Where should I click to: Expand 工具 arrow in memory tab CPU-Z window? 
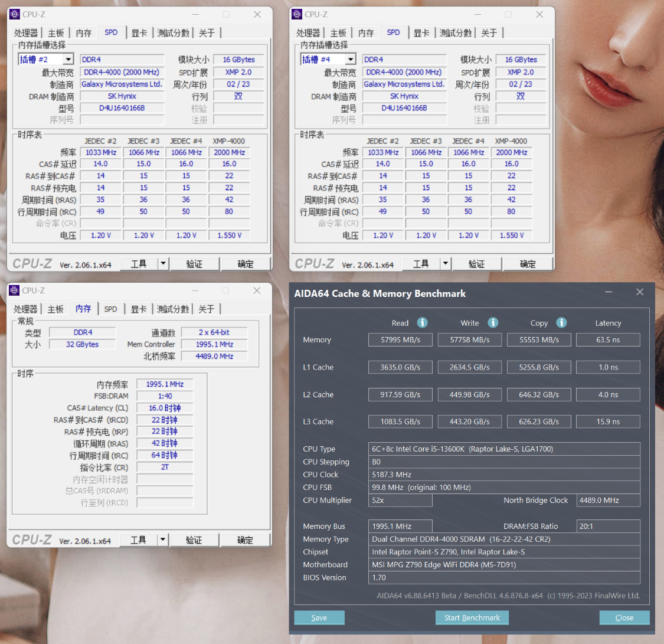point(163,540)
